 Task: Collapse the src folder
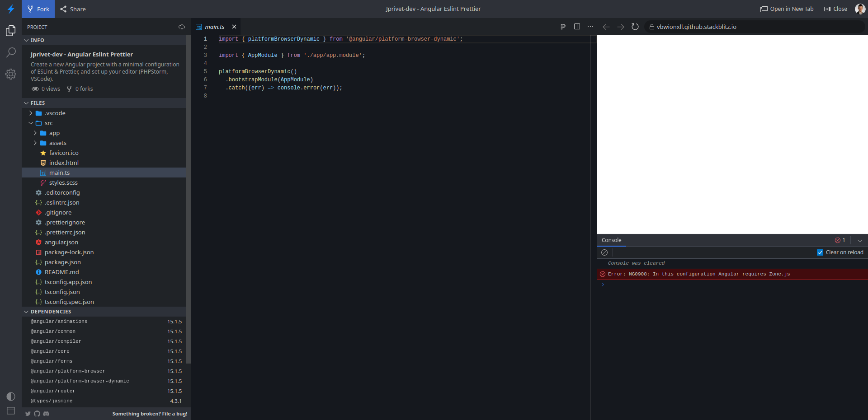31,123
